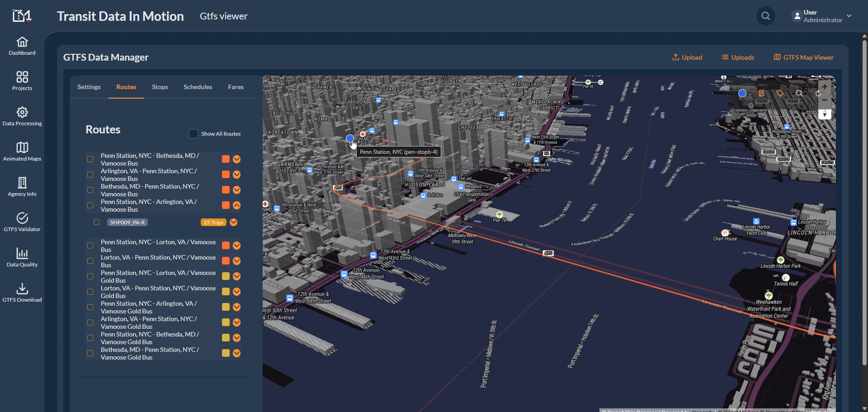Expand the 25 Trips shape row chevron
The width and height of the screenshot is (868, 412).
pyautogui.click(x=234, y=222)
